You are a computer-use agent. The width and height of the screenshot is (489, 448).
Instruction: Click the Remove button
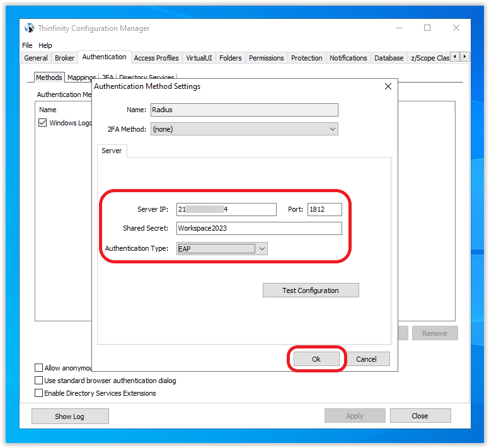coord(435,333)
